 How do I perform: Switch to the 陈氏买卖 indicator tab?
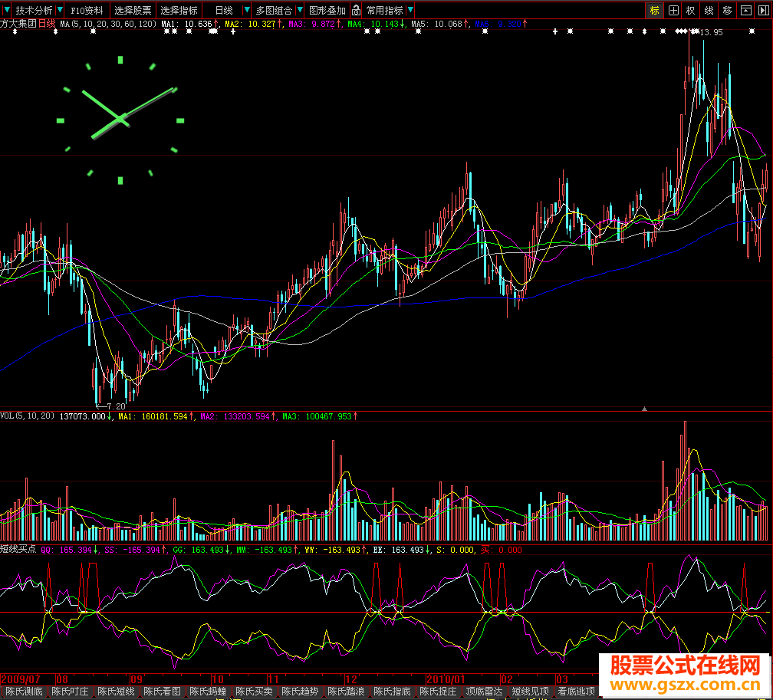(254, 692)
